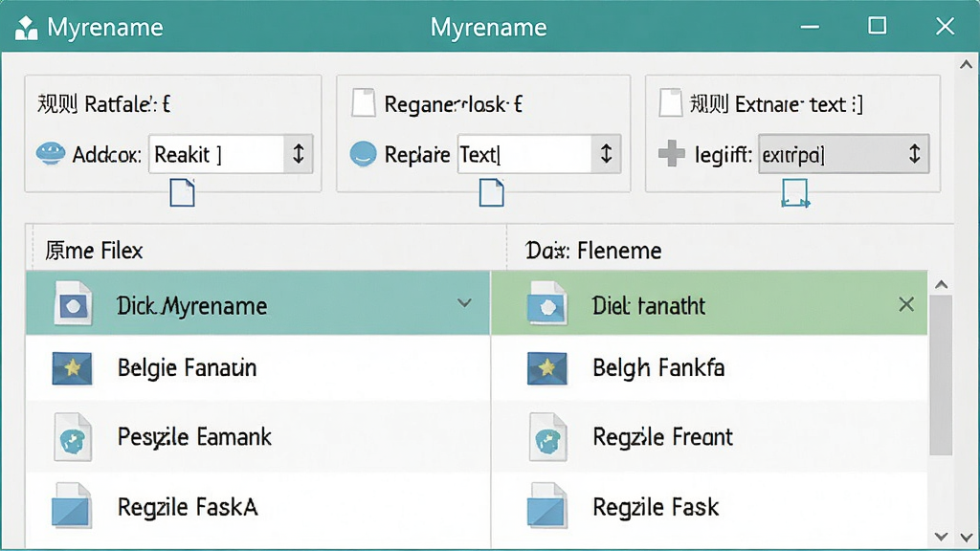Viewport: 980px width, 551px height.
Task: Maximize the Myrename window
Action: (878, 26)
